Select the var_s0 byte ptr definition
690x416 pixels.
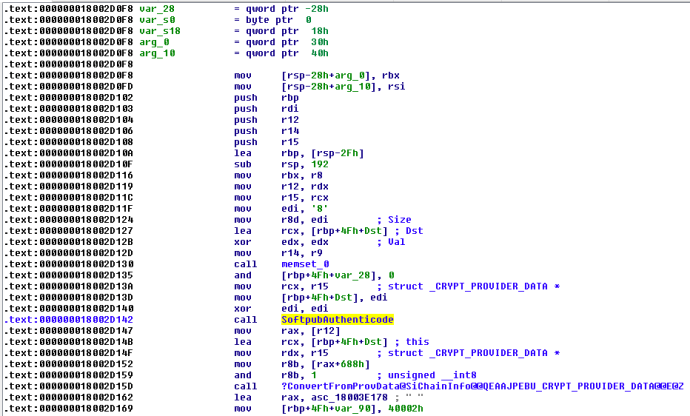156,17
